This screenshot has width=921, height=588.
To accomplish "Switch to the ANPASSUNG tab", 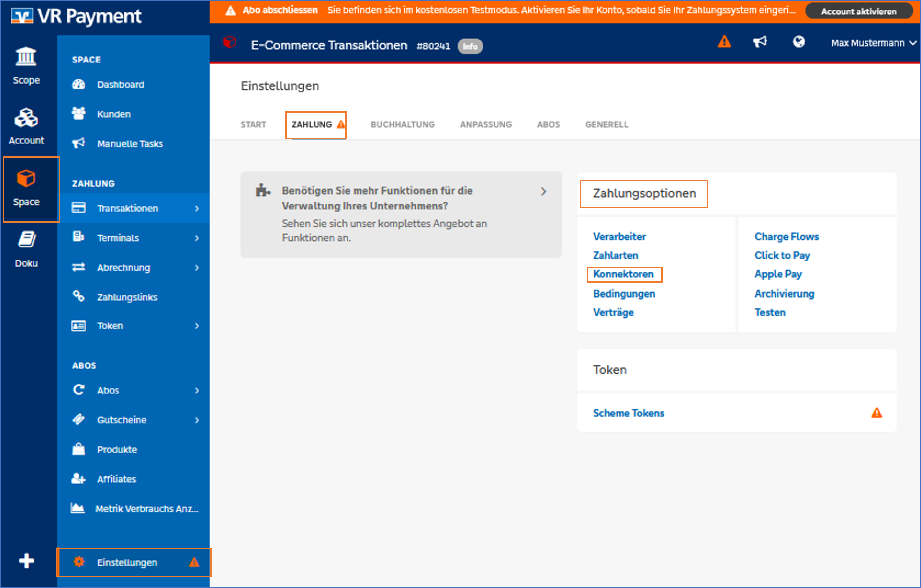I will coord(486,124).
